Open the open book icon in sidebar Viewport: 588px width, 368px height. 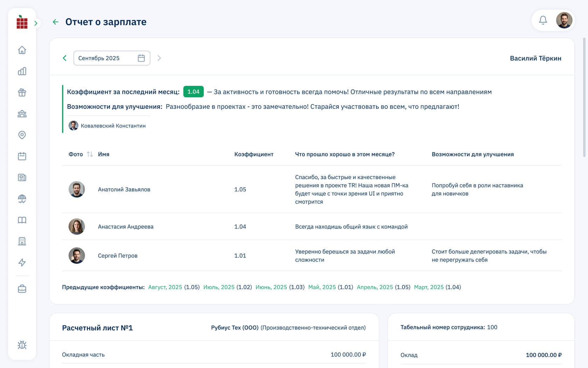pos(22,220)
